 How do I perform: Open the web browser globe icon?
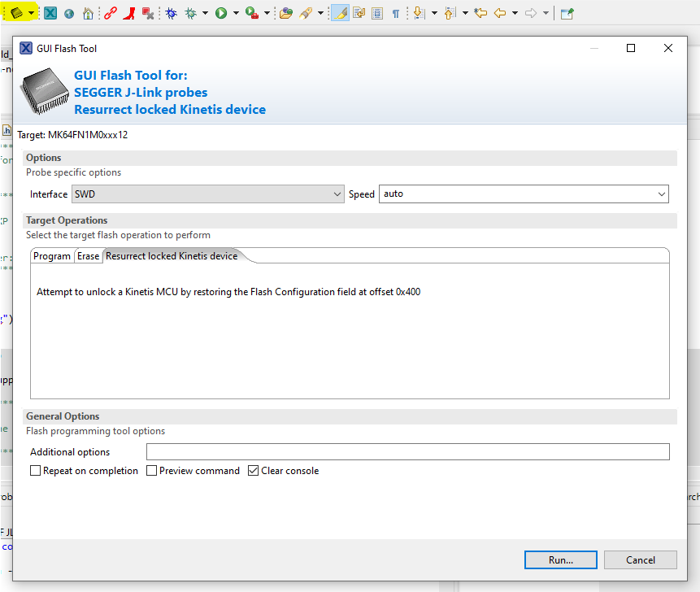69,14
